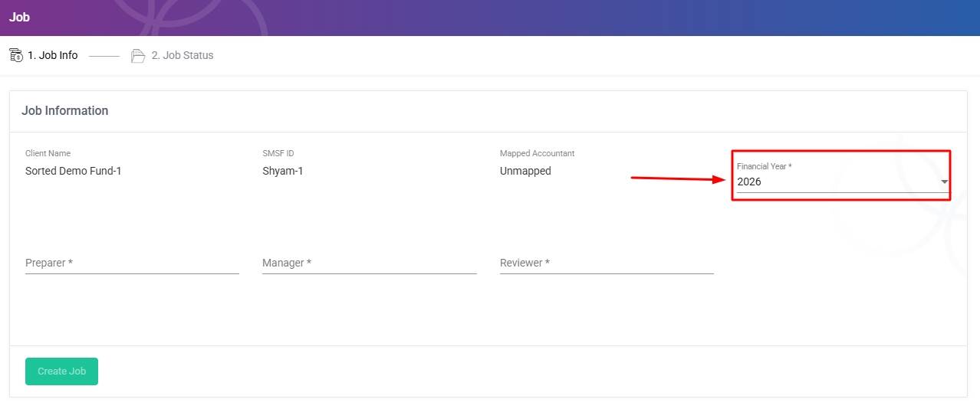Click the Sorted Demo Fund-1 client name
980x409 pixels.
point(74,171)
